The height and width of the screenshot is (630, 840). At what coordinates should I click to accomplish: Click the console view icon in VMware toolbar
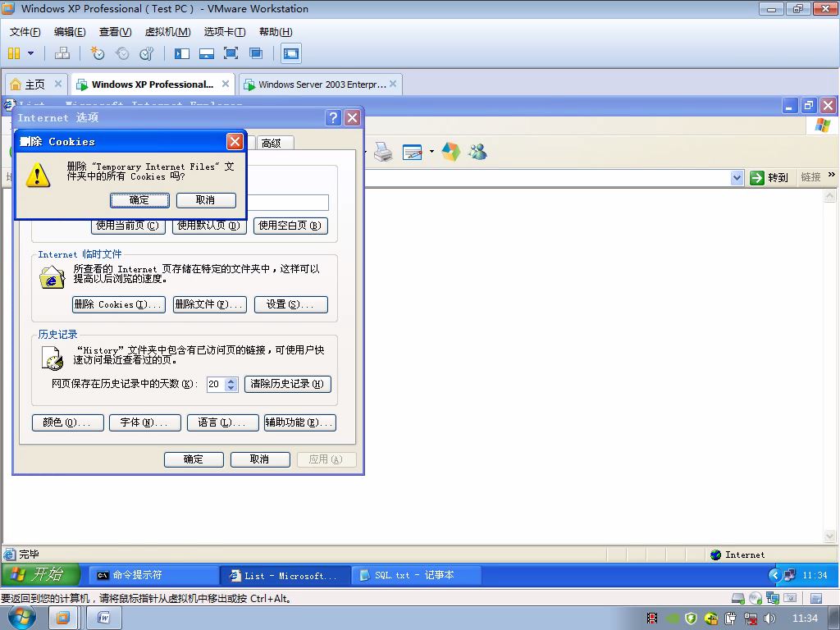click(291, 53)
